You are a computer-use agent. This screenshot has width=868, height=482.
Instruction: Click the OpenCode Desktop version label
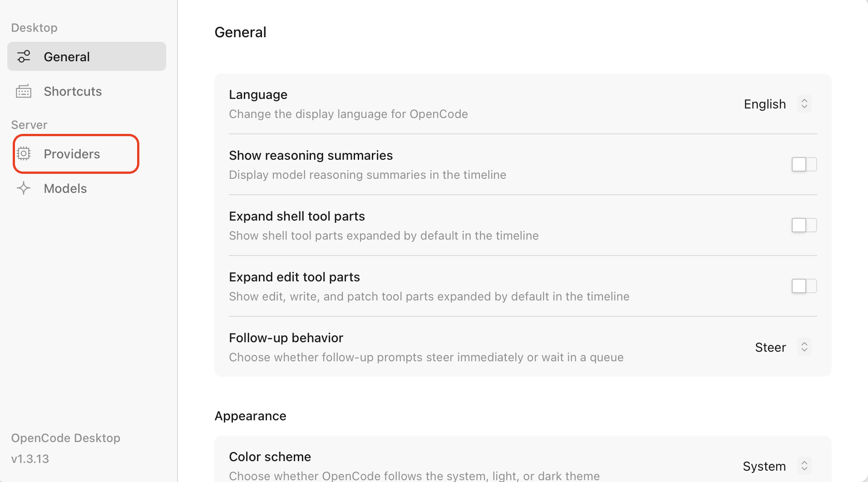30,459
